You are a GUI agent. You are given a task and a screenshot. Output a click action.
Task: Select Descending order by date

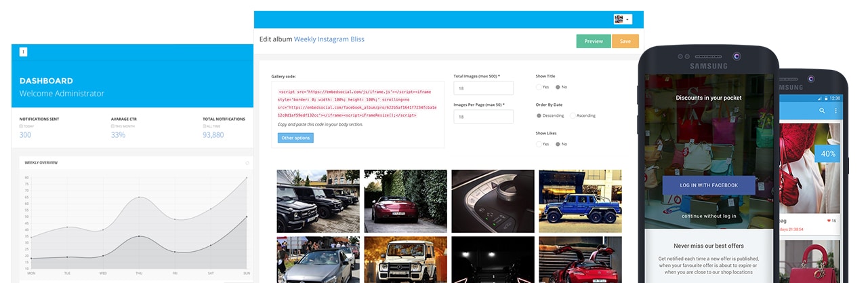539,115
